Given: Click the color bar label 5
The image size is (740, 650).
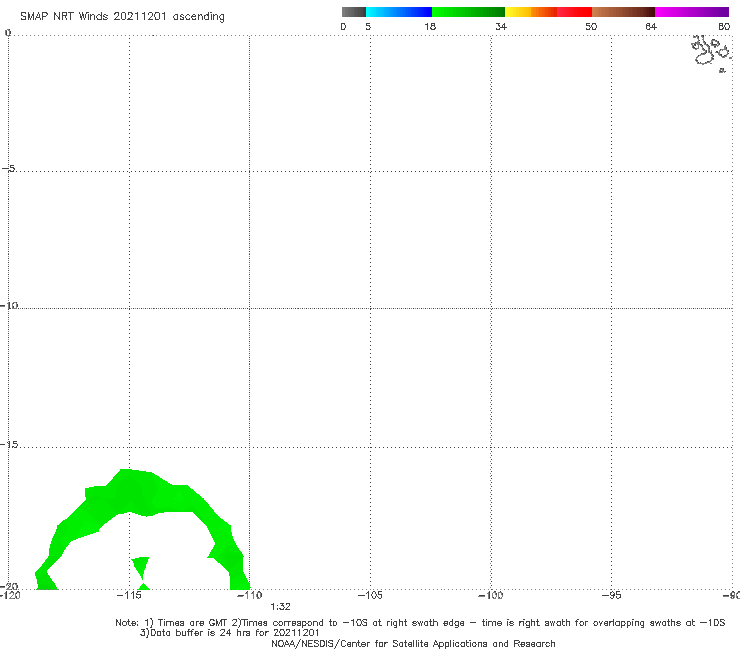Looking at the screenshot, I should click(368, 26).
